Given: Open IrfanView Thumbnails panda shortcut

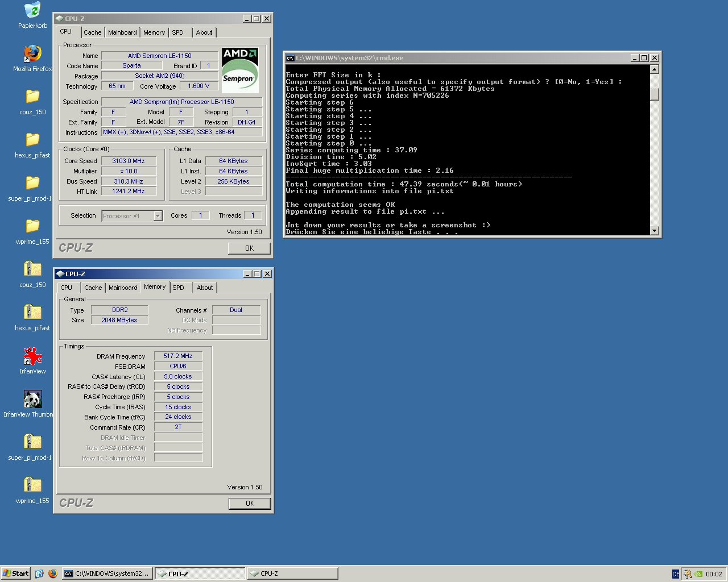Looking at the screenshot, I should coord(32,399).
